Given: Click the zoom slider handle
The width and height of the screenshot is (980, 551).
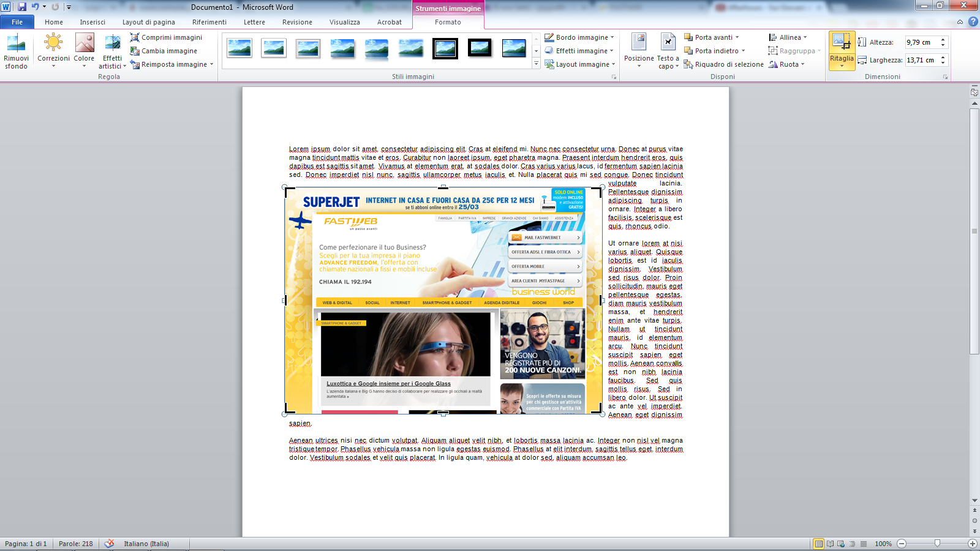Looking at the screenshot, I should point(937,544).
